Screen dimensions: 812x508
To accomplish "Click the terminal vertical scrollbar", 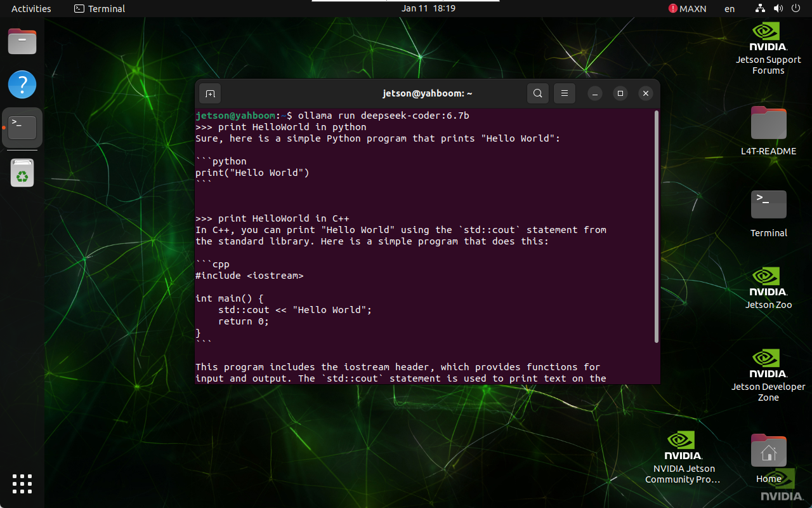I will click(x=656, y=227).
